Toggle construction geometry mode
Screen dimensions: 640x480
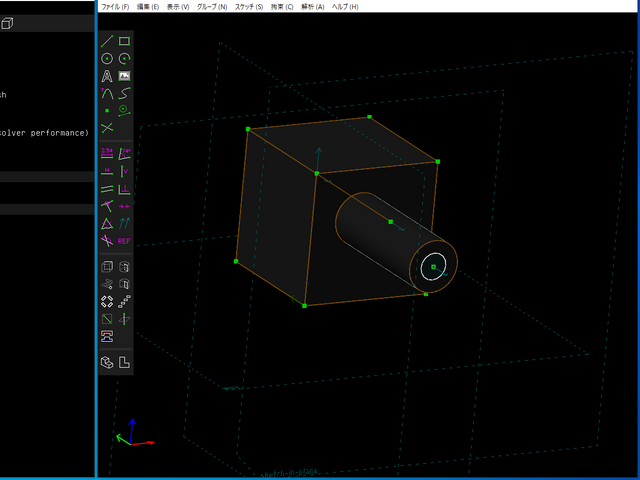pyautogui.click(x=124, y=110)
